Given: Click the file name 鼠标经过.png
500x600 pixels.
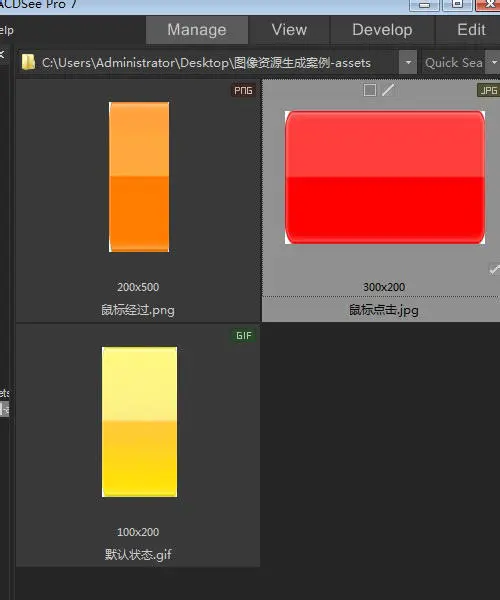Looking at the screenshot, I should pos(138,310).
